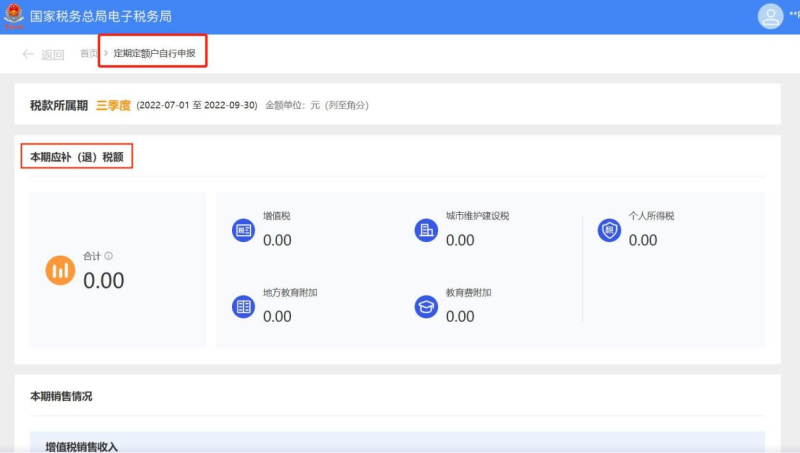Click the 定期定额户自行申报 breadcrumb item

click(x=154, y=54)
